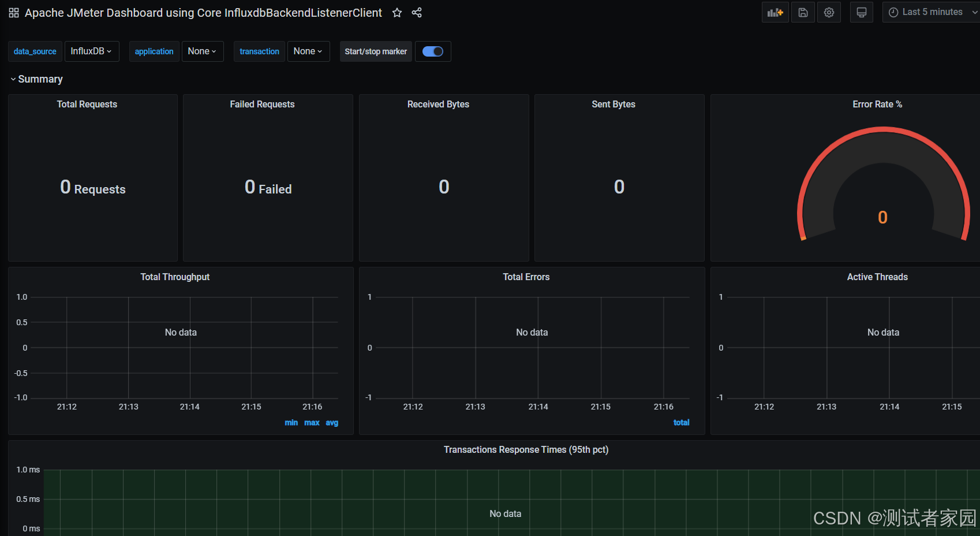Open the Failed Requests panel title

[262, 105]
